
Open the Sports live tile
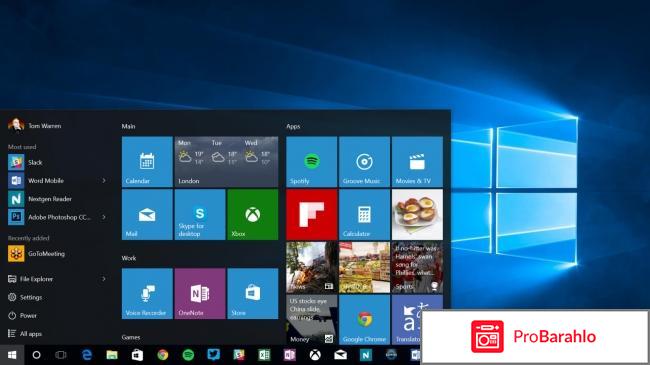[417, 268]
